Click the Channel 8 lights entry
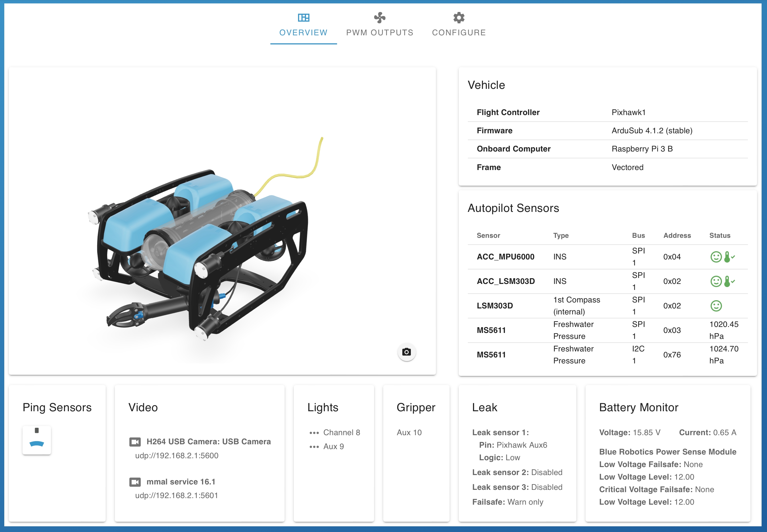 click(342, 433)
